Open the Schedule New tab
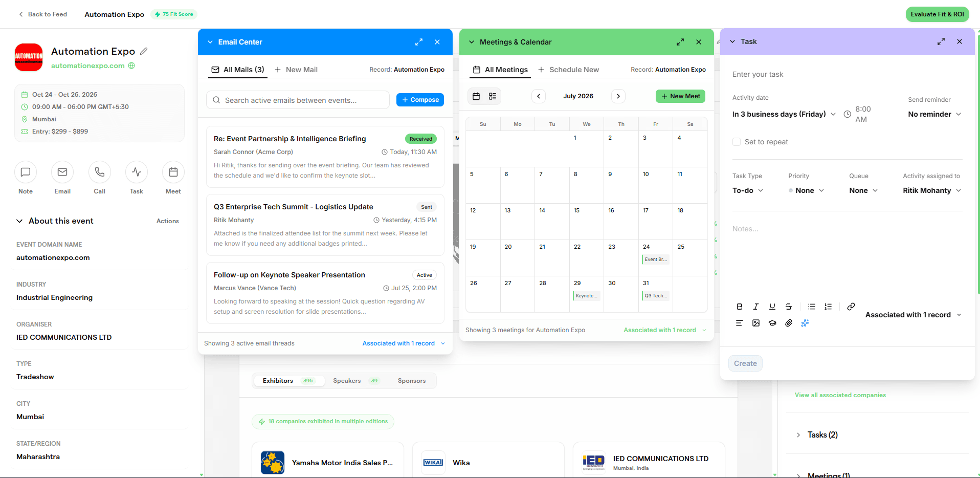The width and height of the screenshot is (980, 478). click(x=568, y=70)
